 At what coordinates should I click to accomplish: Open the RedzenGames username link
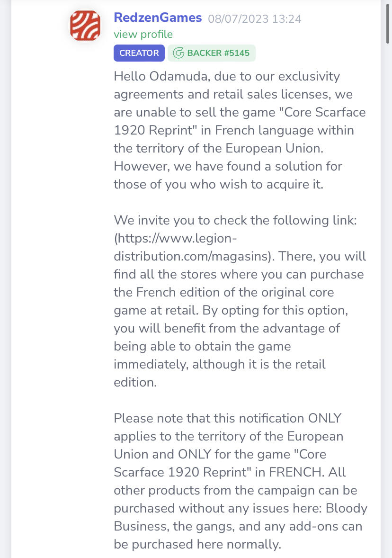point(158,18)
